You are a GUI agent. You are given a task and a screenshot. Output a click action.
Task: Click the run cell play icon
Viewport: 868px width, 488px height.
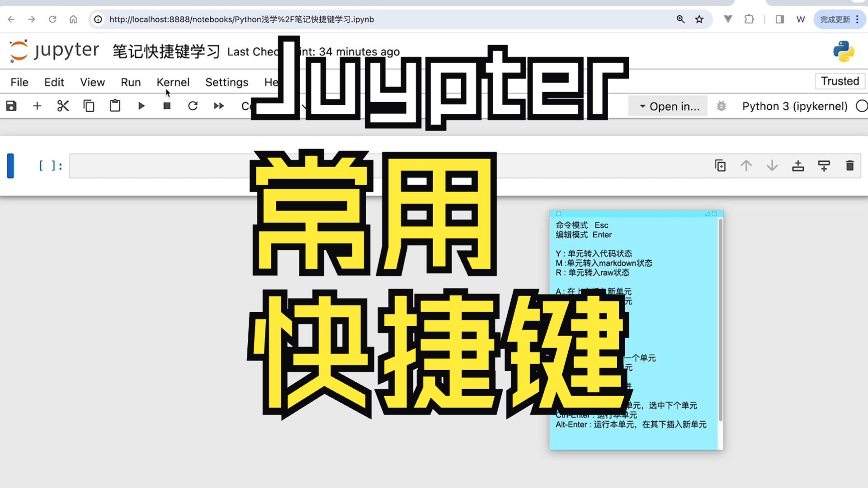(x=141, y=106)
